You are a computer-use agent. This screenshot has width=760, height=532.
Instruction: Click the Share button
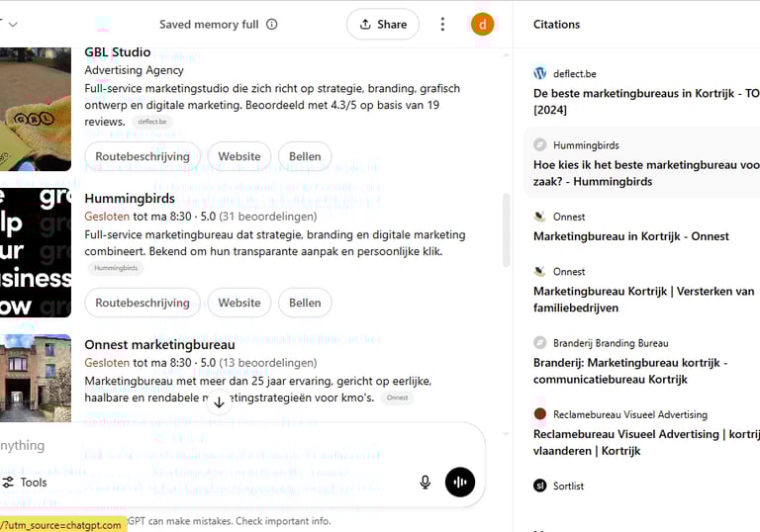tap(383, 25)
